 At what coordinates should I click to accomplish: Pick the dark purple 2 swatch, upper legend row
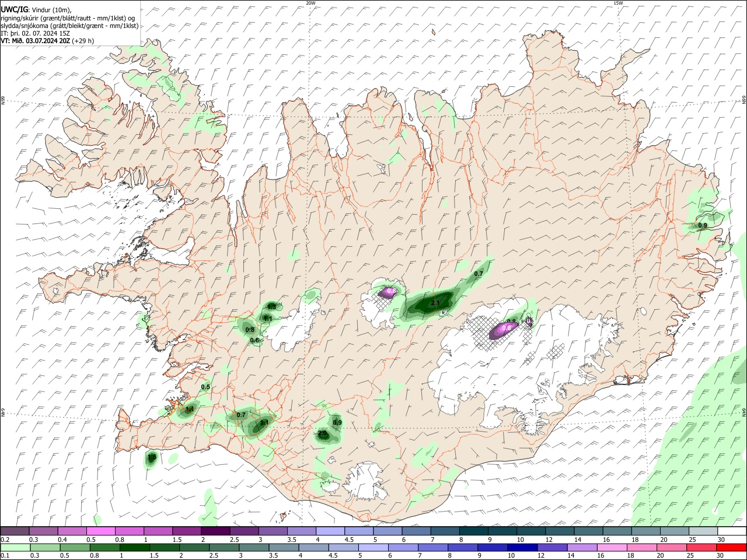click(x=215, y=531)
